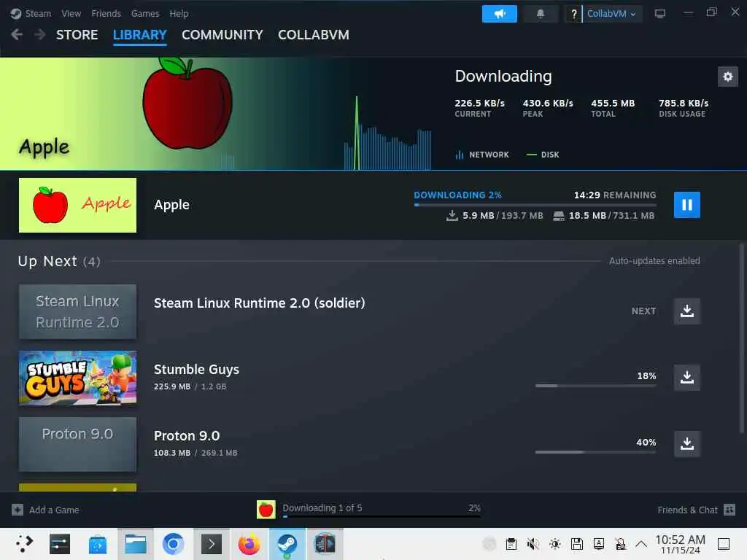Click the Proton 9.0 title

pyautogui.click(x=186, y=436)
